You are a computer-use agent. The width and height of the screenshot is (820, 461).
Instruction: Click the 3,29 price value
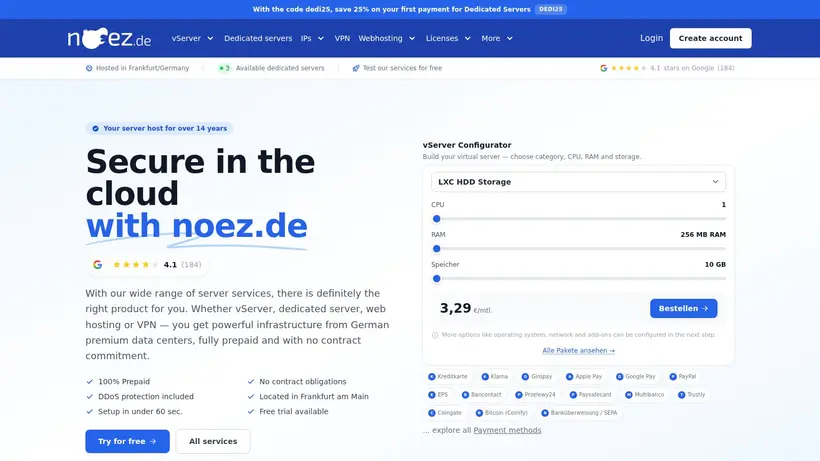click(455, 308)
